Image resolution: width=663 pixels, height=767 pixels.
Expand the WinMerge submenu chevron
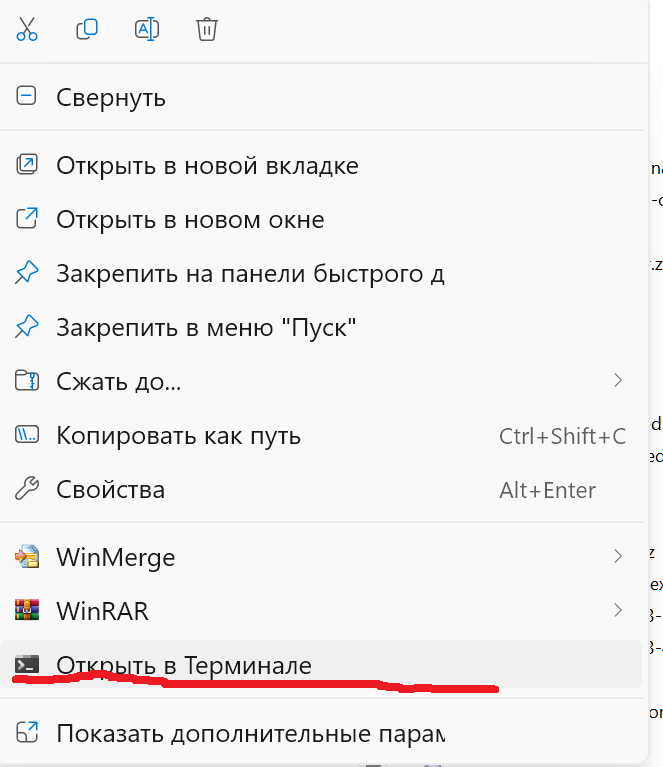(x=618, y=556)
